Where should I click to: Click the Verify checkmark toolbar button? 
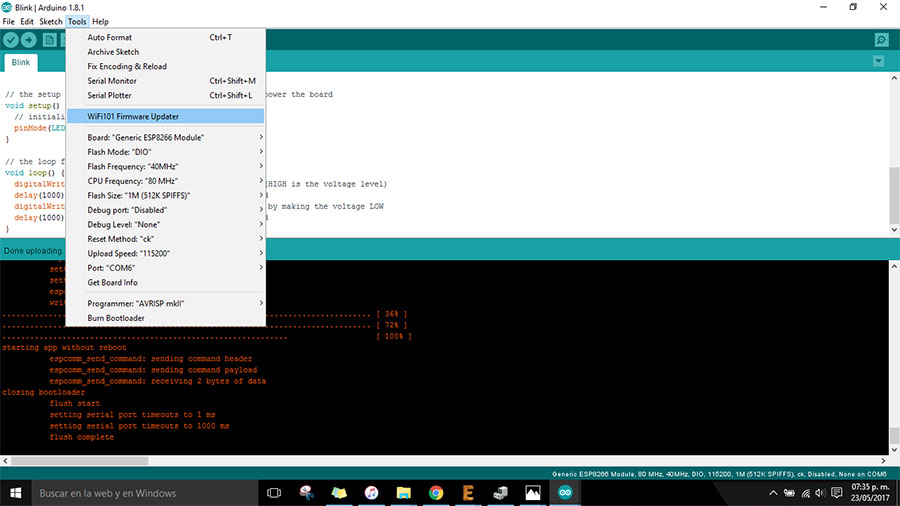click(x=11, y=40)
